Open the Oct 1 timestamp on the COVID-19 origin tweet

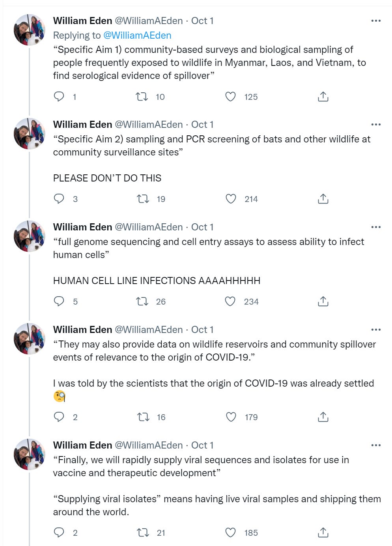[x=202, y=329]
